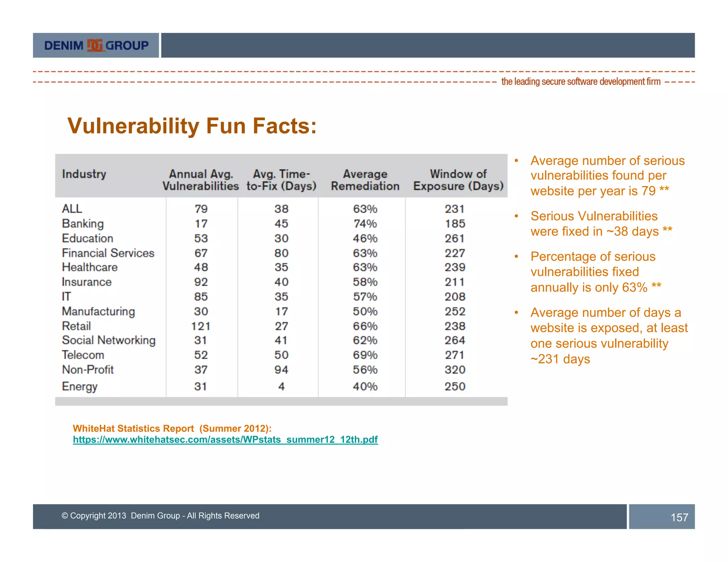The image size is (728, 562).
Task: Click the Avg. Time-to-Fix (Days) header
Action: click(281, 180)
